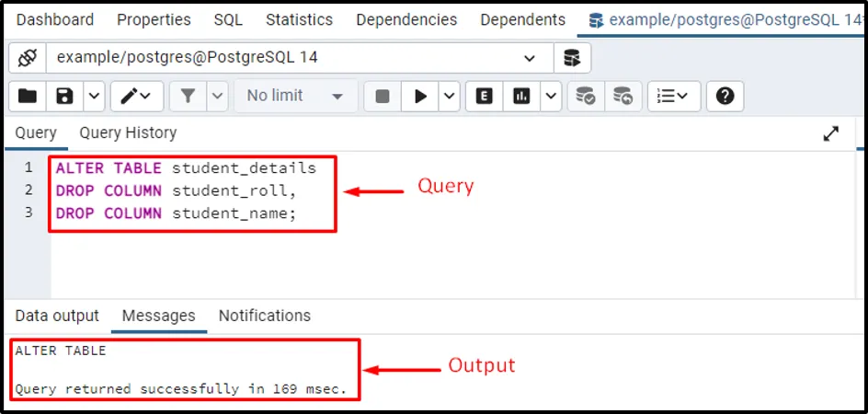Open the Data output tab
This screenshot has height=414, width=868.
[57, 316]
